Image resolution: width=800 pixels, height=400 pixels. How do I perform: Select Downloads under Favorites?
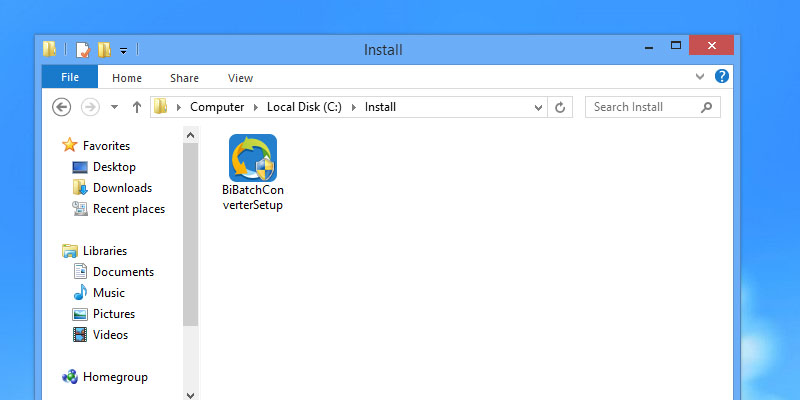tap(122, 188)
